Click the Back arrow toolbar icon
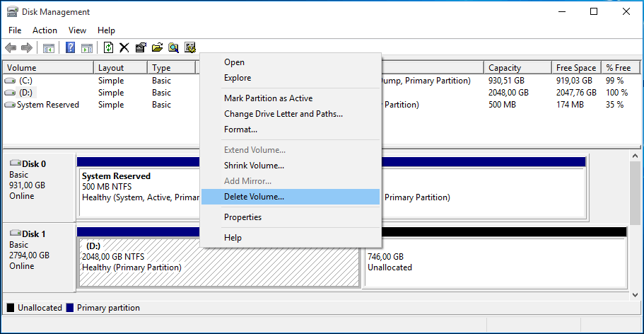This screenshot has width=644, height=334. 11,47
